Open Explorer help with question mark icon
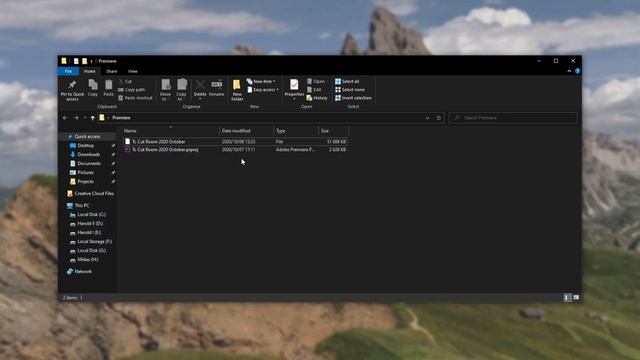The width and height of the screenshot is (640, 360). coord(578,71)
